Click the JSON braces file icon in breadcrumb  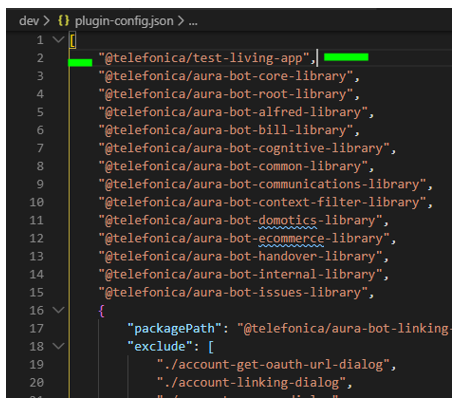[63, 21]
